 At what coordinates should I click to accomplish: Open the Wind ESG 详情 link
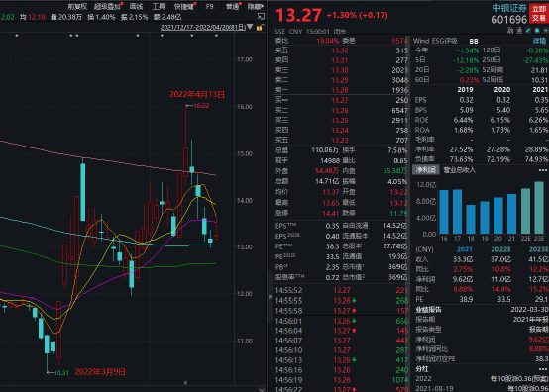pyautogui.click(x=539, y=41)
